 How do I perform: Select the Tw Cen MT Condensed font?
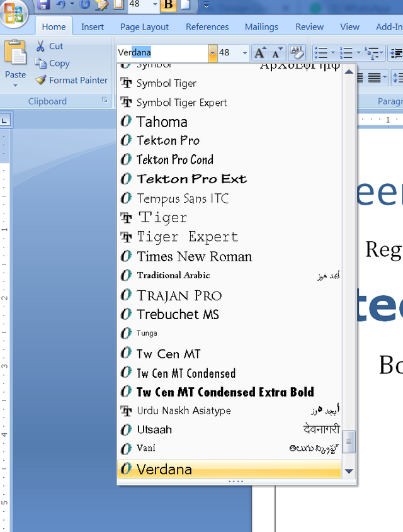click(x=229, y=373)
